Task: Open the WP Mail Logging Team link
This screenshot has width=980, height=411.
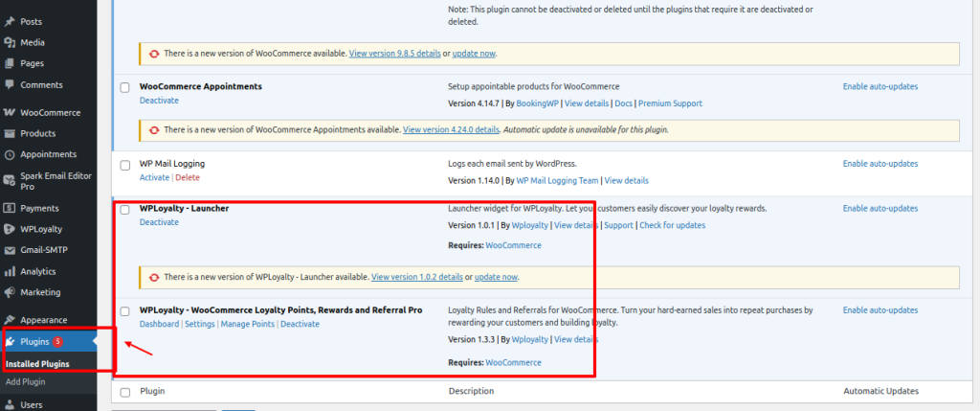Action: (x=558, y=181)
